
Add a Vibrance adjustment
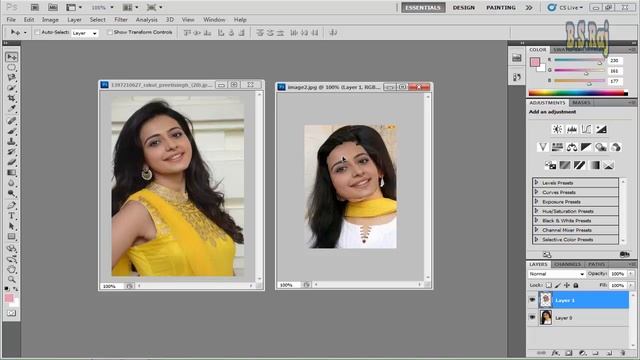tap(542, 147)
